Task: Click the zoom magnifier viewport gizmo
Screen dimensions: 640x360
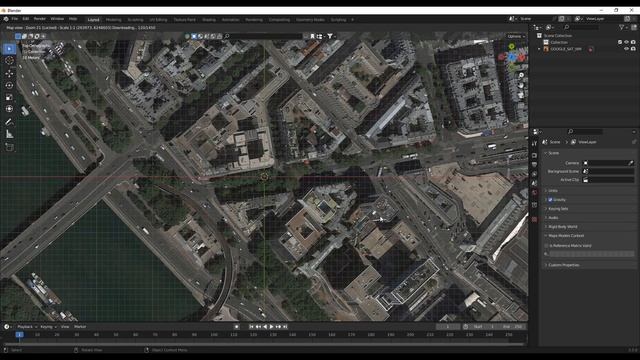Action: 521,76
